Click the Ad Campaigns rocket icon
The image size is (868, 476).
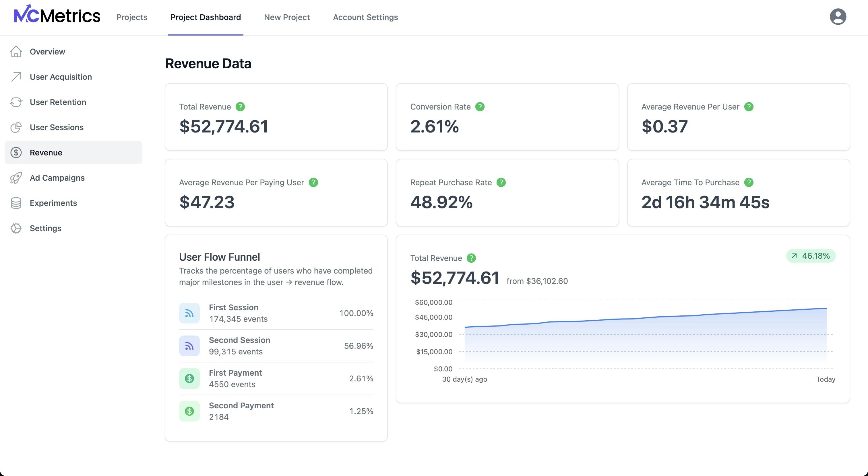click(x=16, y=178)
